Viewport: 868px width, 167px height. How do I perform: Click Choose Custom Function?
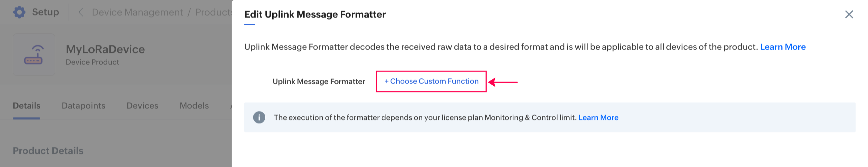click(431, 82)
